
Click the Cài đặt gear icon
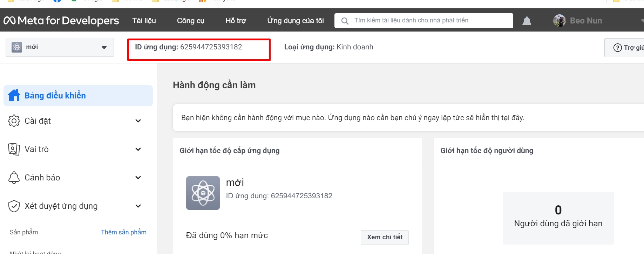(x=14, y=121)
